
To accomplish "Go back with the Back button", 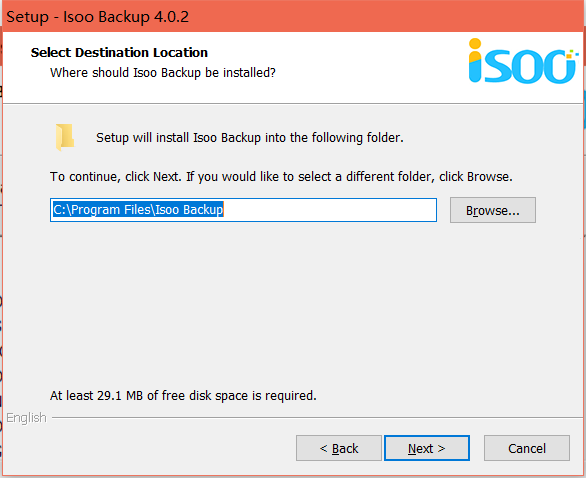I will pos(339,448).
